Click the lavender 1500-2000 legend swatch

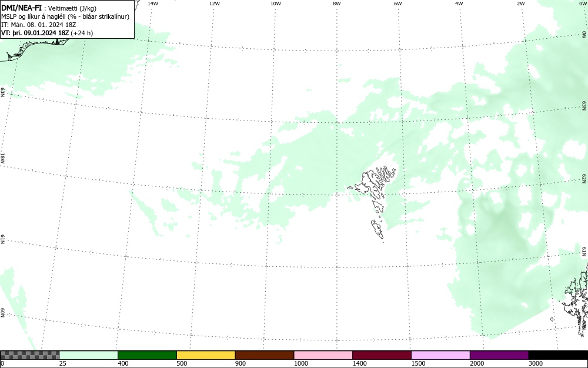pos(440,355)
